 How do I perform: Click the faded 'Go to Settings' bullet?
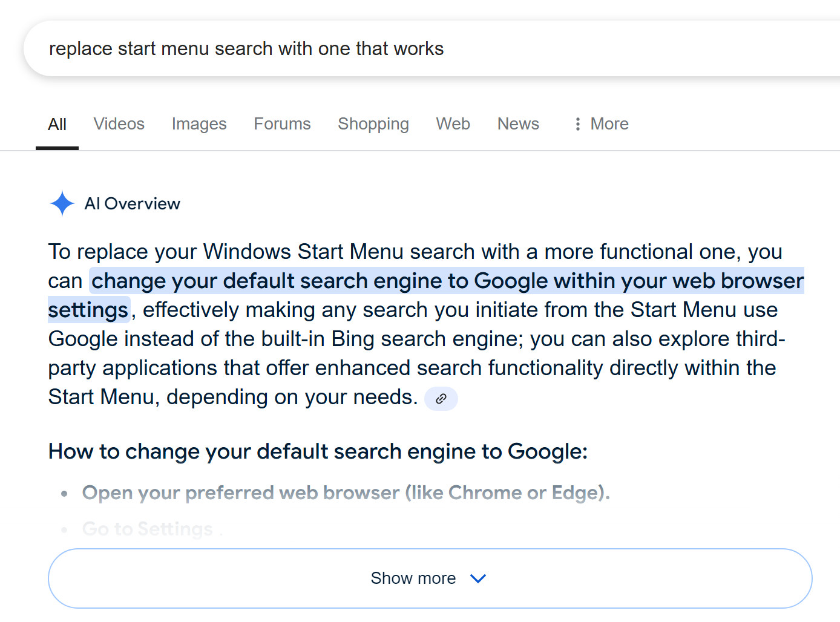[148, 529]
